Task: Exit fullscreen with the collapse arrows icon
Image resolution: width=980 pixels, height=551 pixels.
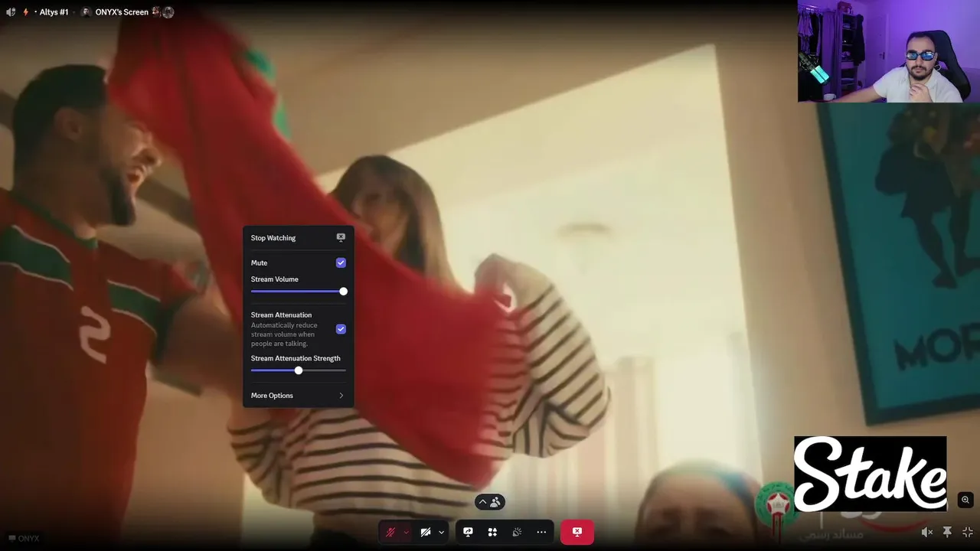Action: (967, 532)
